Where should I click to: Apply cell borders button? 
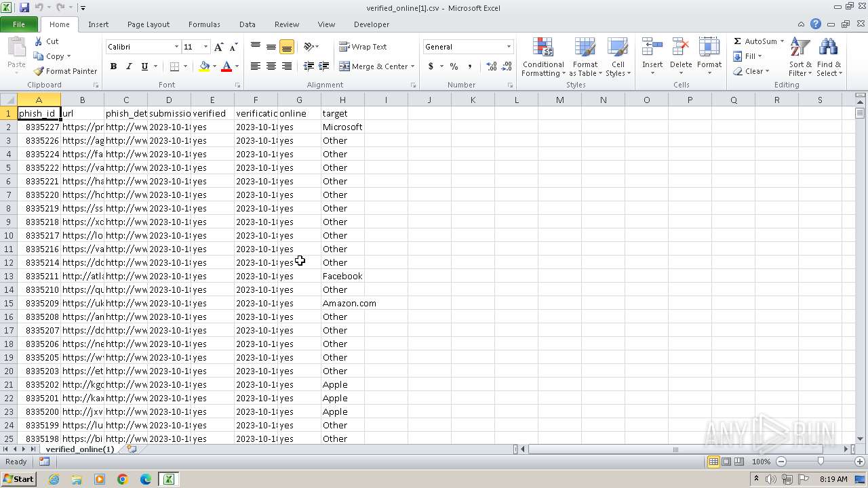coord(174,66)
